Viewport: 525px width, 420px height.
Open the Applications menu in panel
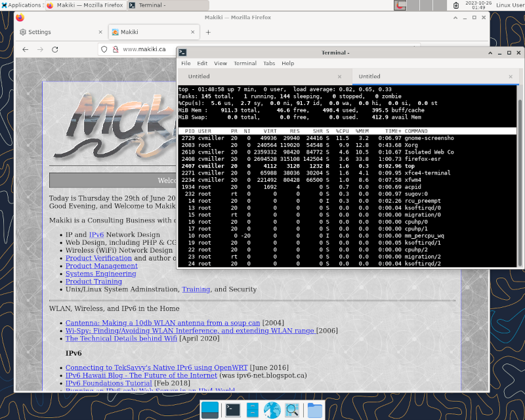[21, 5]
